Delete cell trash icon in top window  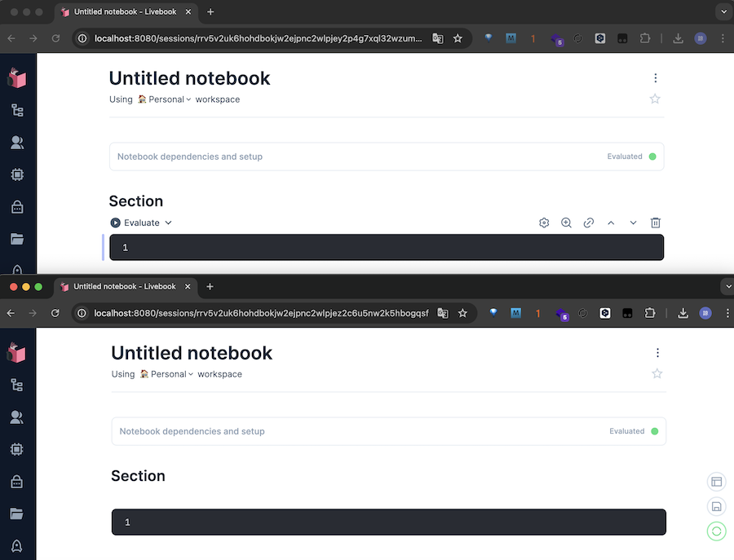pos(656,223)
